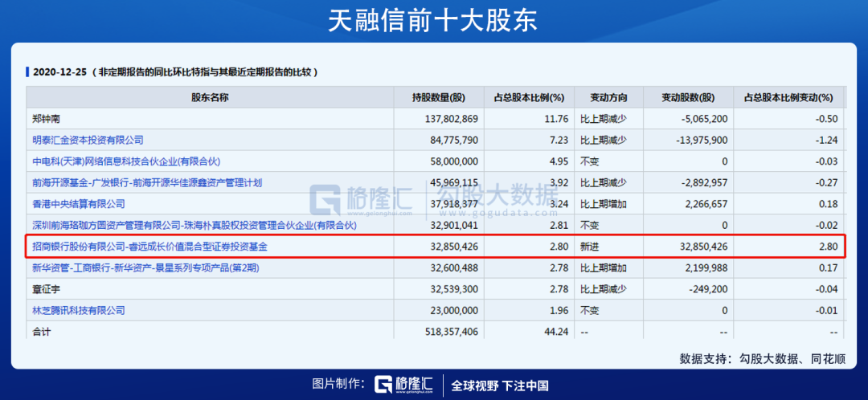Select the 2020-12-25 report date heading
Screen dimensions: 868x400
pyautogui.click(x=60, y=72)
